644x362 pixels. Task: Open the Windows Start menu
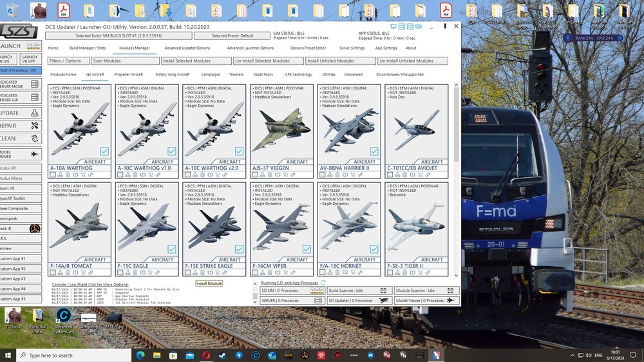8,355
